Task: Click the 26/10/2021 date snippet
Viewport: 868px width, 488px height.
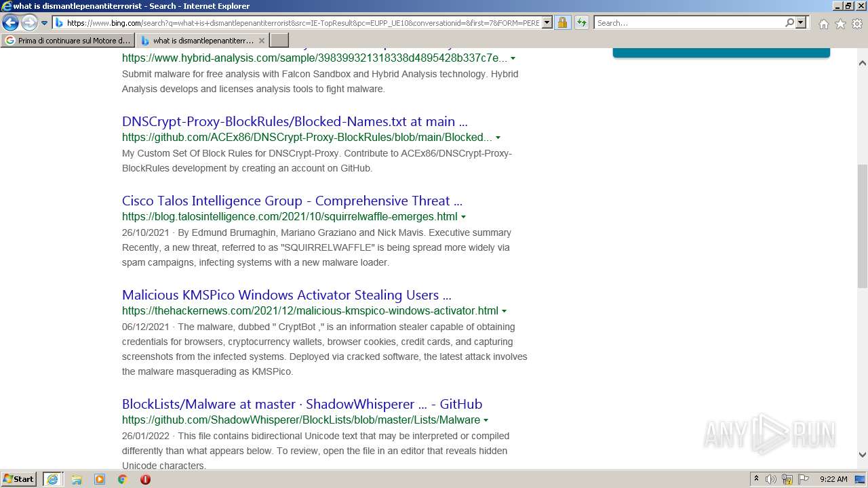Action: pos(146,232)
